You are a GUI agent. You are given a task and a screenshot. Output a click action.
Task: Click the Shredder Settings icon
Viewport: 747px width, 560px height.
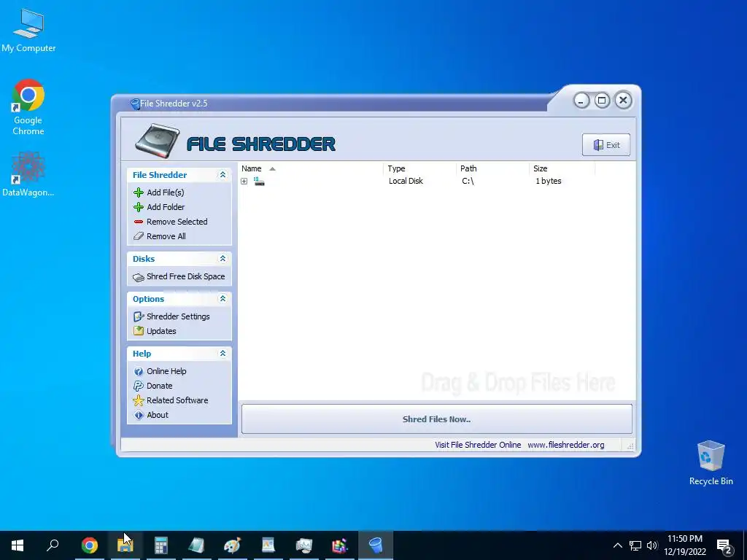(139, 316)
